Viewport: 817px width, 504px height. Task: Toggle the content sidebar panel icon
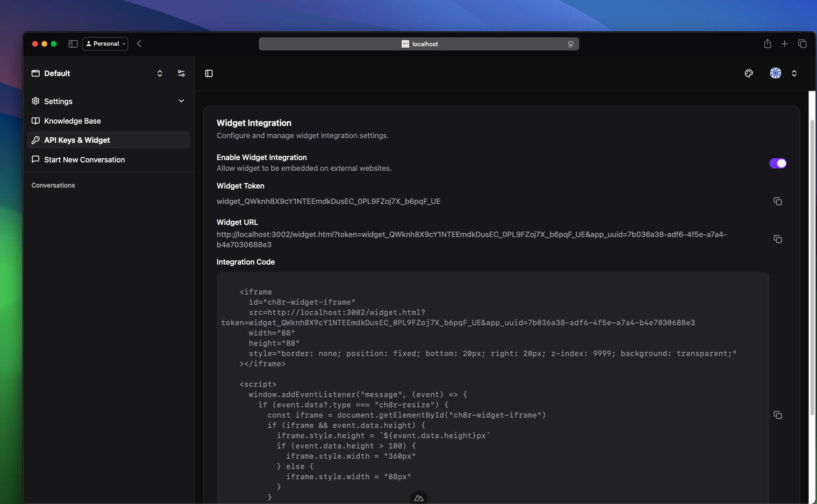click(208, 73)
